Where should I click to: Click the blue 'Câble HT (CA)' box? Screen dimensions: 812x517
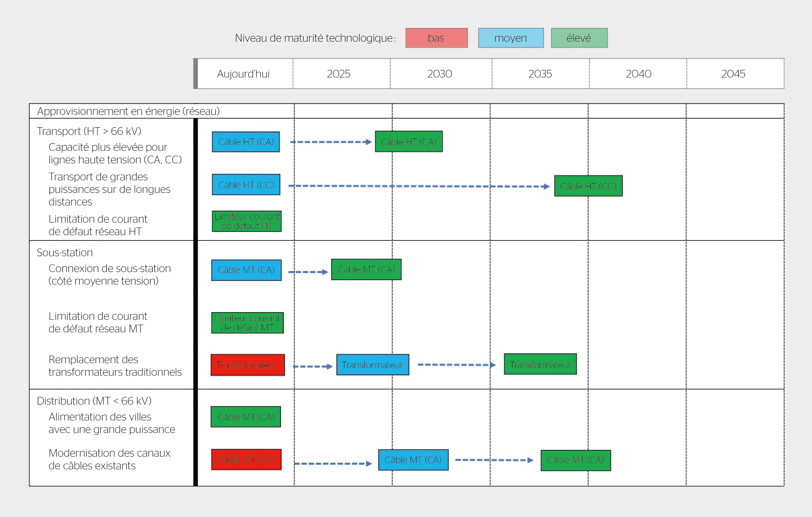point(246,142)
